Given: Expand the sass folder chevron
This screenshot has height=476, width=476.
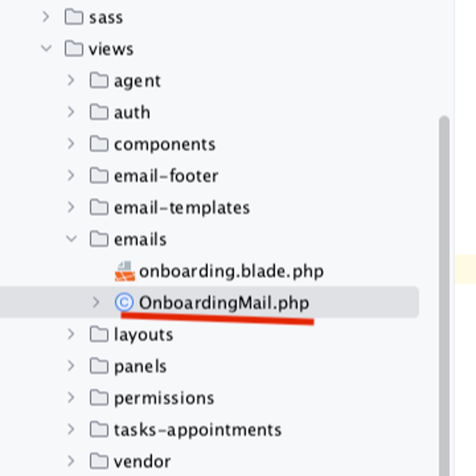Looking at the screenshot, I should point(46,17).
